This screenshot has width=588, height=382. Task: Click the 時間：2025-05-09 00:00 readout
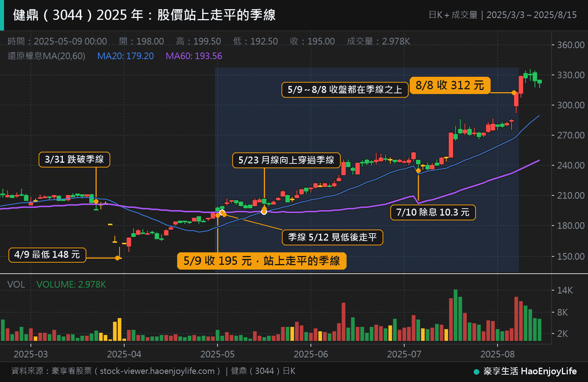point(57,41)
